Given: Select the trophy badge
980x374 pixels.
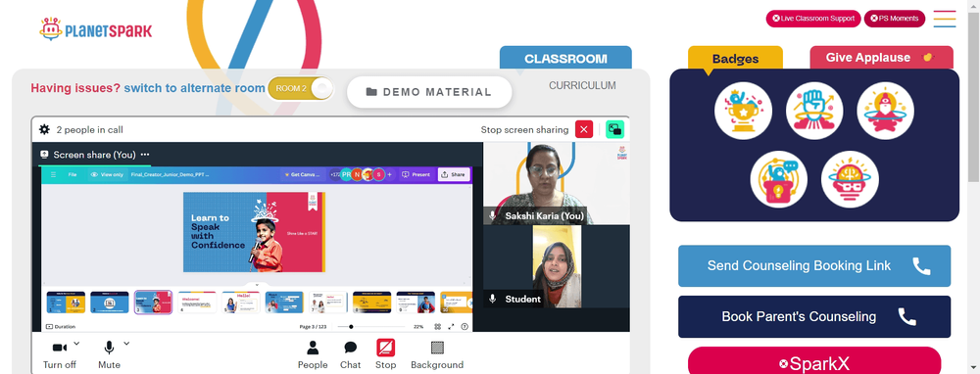Looking at the screenshot, I should tap(743, 111).
